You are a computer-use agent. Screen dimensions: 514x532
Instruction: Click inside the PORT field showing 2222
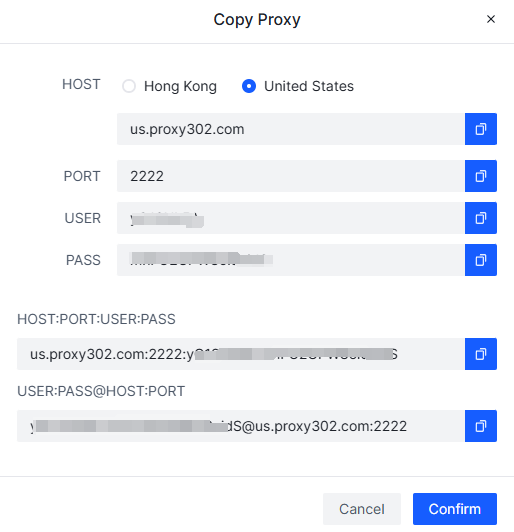point(291,176)
